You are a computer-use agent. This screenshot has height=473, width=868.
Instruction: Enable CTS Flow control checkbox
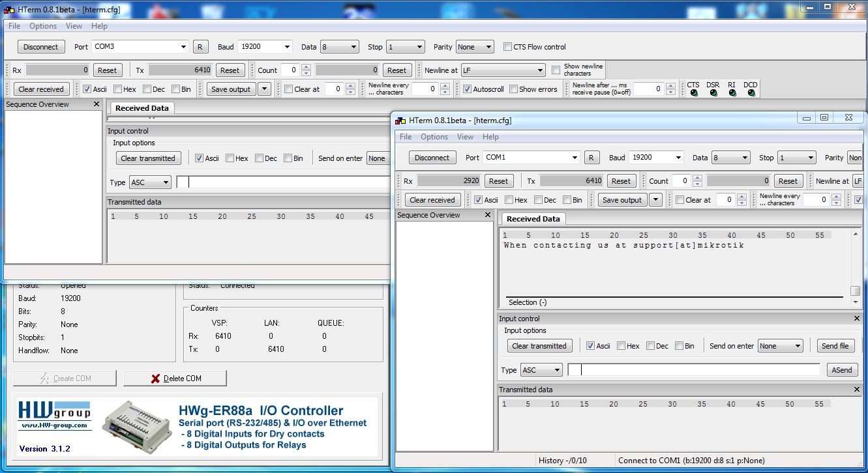(508, 47)
